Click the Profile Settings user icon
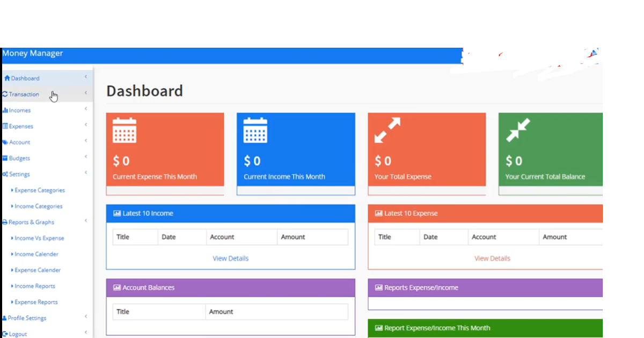This screenshot has width=644, height=338. (x=5, y=317)
